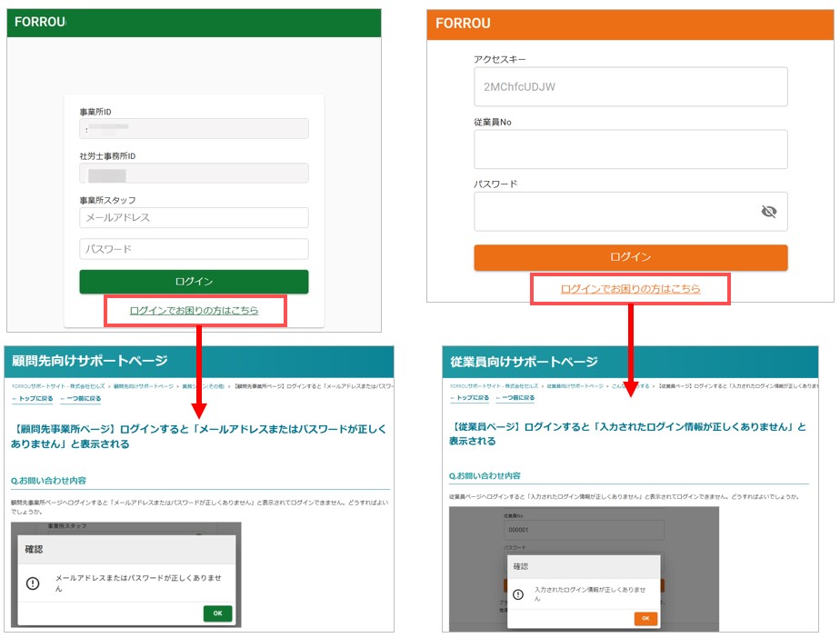Open FORROUサポートサイト breadcrumb on 顧問先向け page

coord(58,385)
